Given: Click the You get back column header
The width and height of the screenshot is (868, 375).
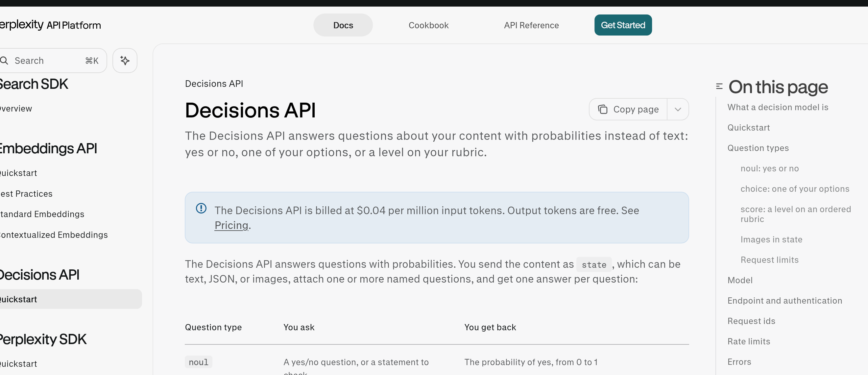Looking at the screenshot, I should click(x=490, y=327).
